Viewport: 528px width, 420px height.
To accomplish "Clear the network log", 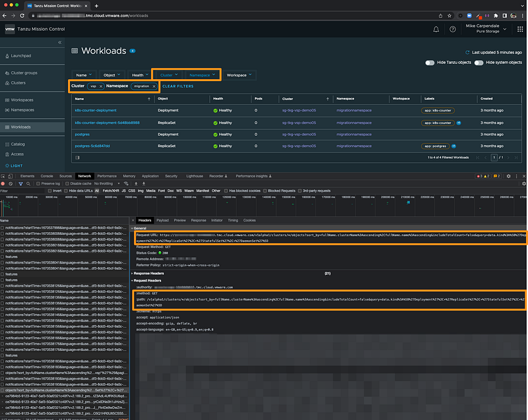I will pos(11,183).
